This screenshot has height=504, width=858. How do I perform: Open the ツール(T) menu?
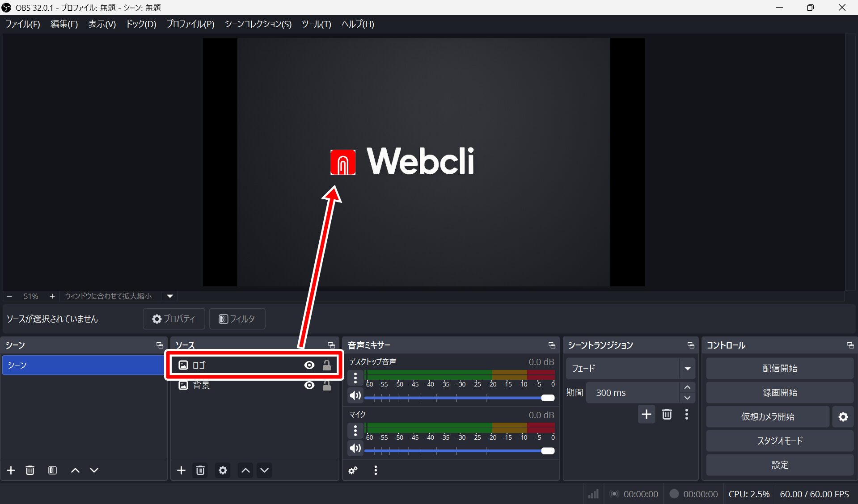click(x=316, y=24)
